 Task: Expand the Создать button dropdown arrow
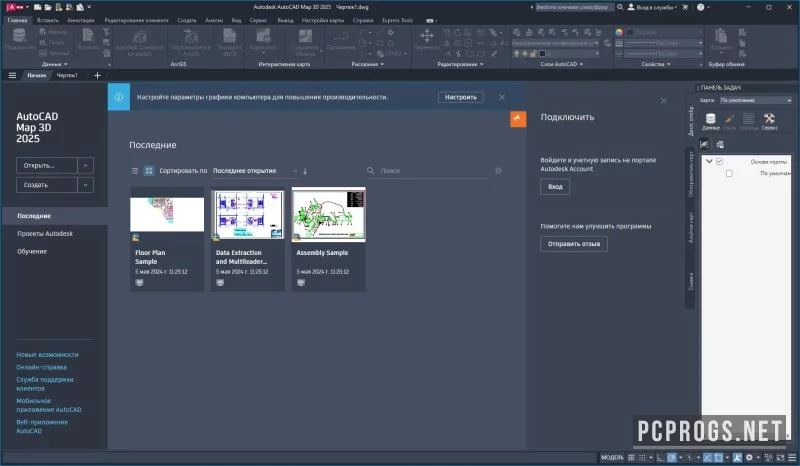[85, 185]
